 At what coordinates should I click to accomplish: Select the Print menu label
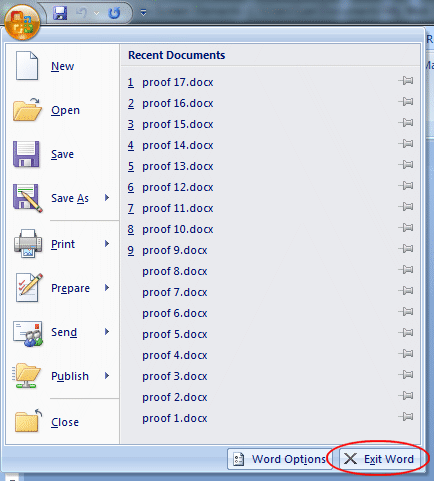pyautogui.click(x=63, y=244)
